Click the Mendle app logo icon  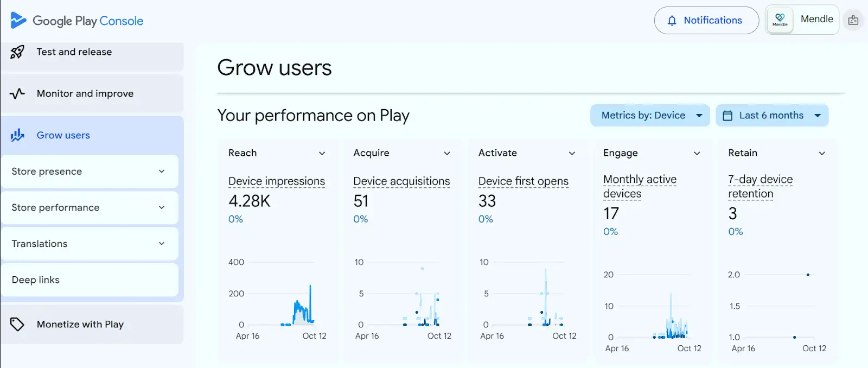tap(780, 20)
